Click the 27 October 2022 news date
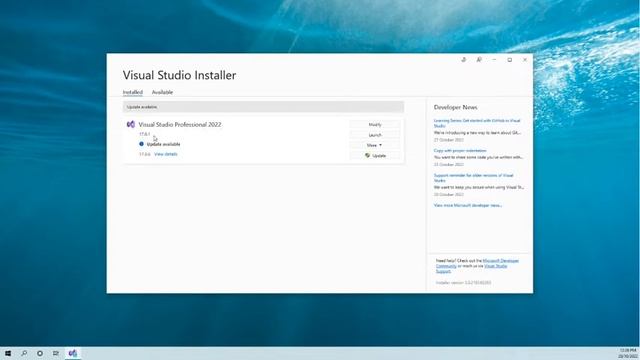The height and width of the screenshot is (360, 640). (449, 140)
